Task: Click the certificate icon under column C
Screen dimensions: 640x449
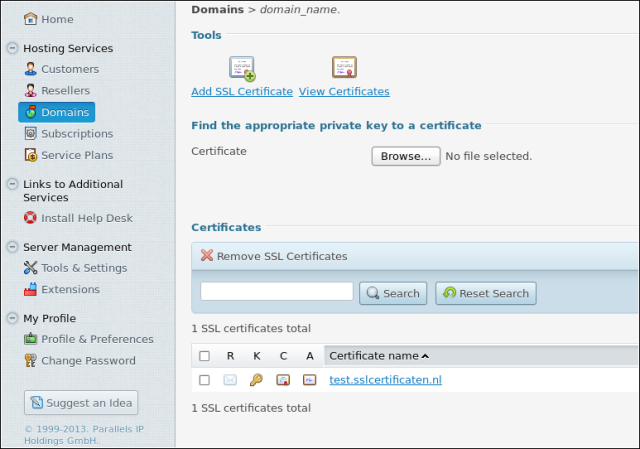Action: [x=283, y=380]
